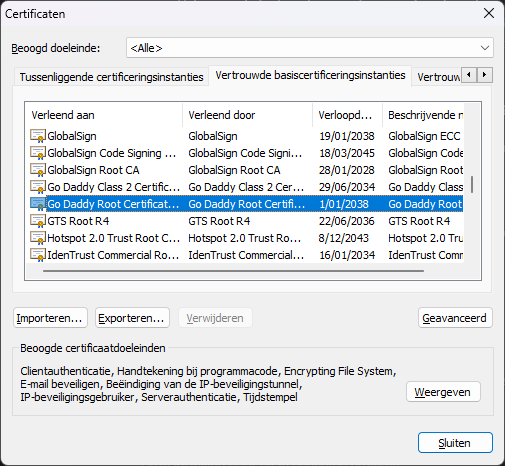Click expiry date 16/01/2034
505x466 pixels.
tap(347, 255)
